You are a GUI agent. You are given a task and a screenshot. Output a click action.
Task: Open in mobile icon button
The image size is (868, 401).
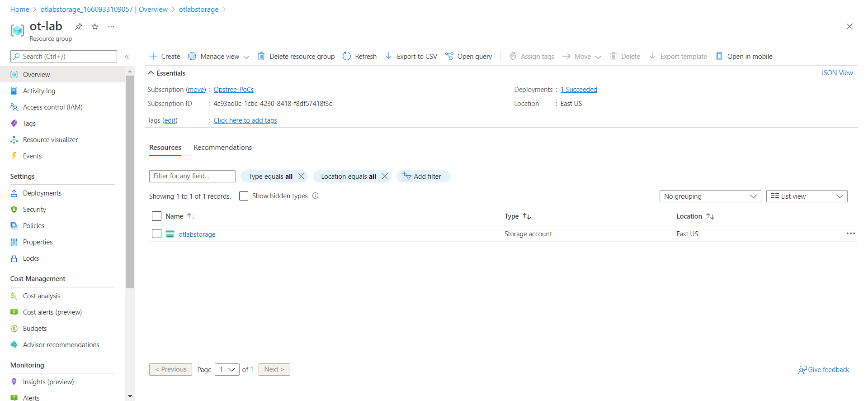pyautogui.click(x=719, y=56)
